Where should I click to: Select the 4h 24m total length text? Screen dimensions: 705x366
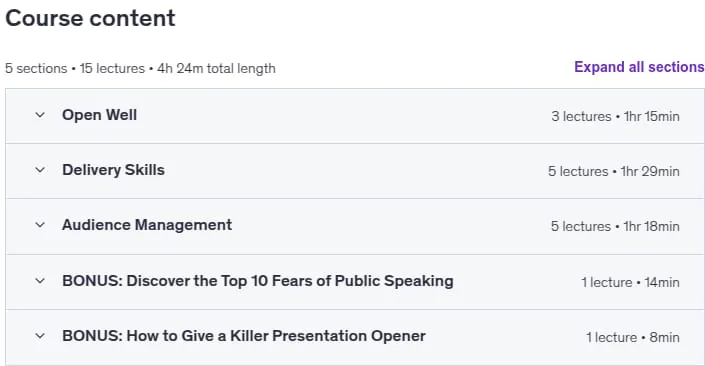tap(216, 68)
